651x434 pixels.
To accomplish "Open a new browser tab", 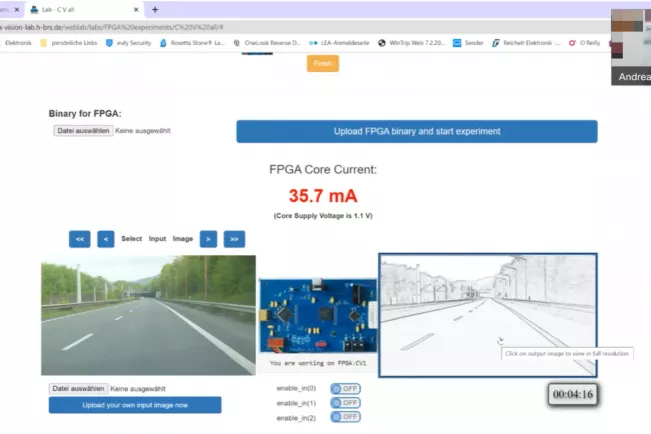I will (x=155, y=9).
